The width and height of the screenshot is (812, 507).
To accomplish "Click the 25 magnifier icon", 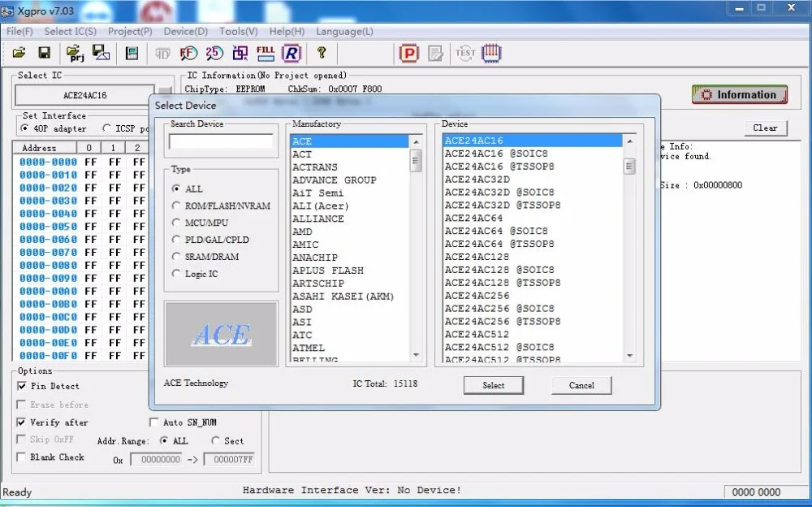I will (214, 53).
